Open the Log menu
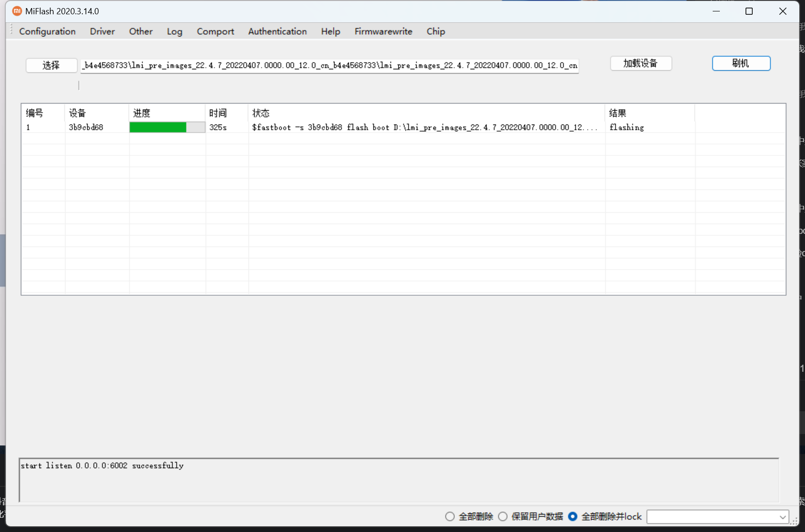805x532 pixels. (175, 31)
